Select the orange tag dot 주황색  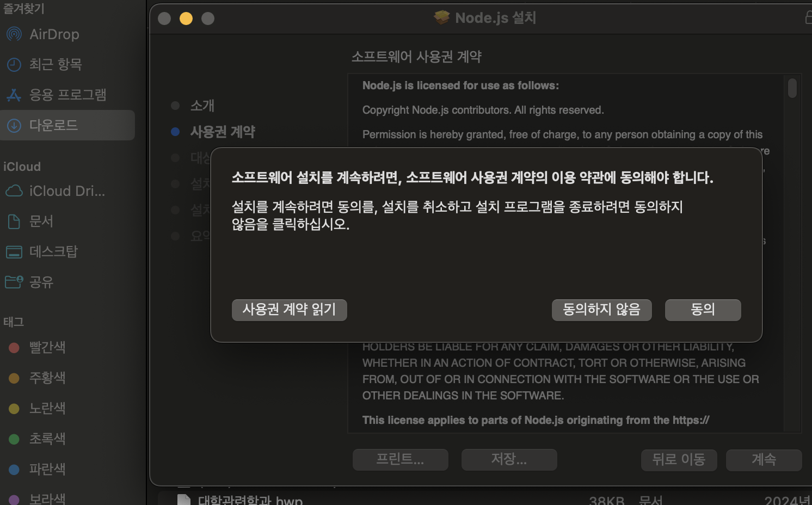coord(14,378)
